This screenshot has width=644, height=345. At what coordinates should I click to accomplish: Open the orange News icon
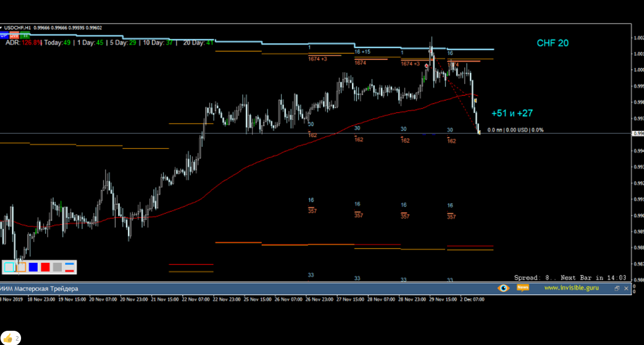pyautogui.click(x=523, y=288)
